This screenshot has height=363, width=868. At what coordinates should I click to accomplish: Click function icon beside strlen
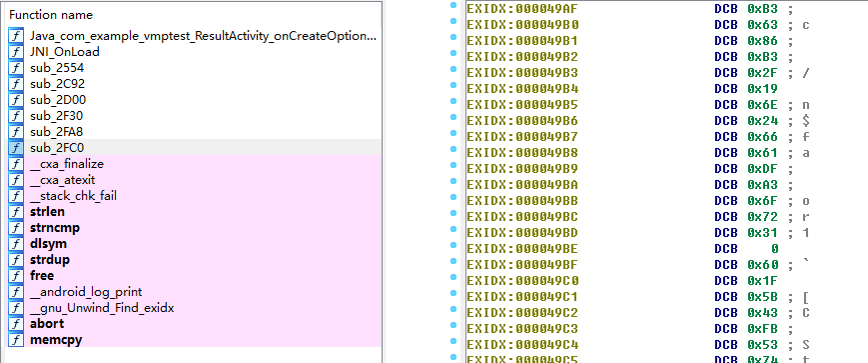point(17,212)
